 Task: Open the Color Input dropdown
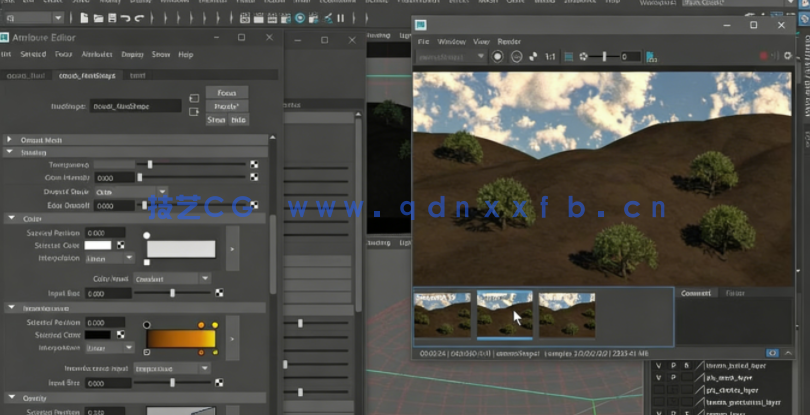click(172, 278)
